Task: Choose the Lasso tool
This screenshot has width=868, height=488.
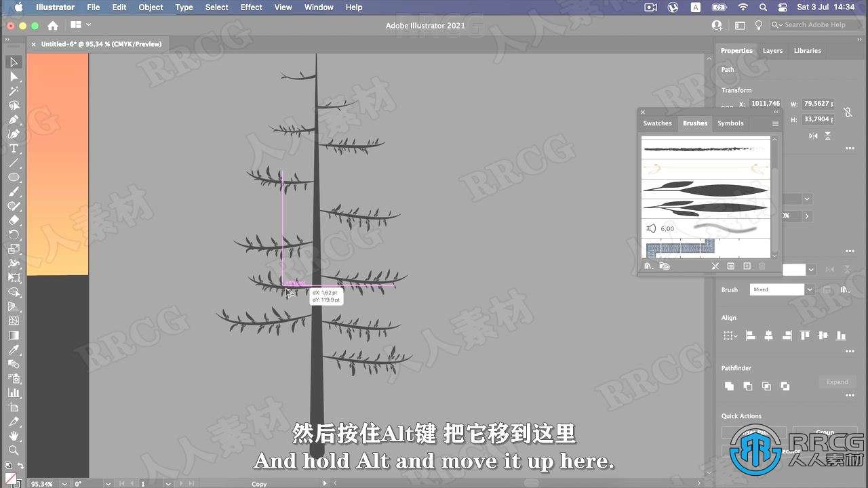Action: point(14,105)
